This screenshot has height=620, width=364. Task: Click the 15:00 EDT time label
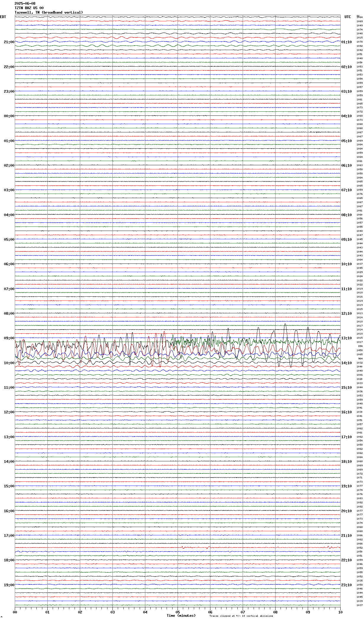pyautogui.click(x=9, y=486)
